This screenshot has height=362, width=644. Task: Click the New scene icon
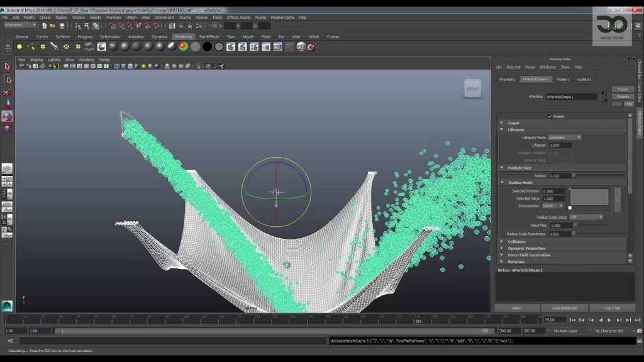tap(45, 26)
